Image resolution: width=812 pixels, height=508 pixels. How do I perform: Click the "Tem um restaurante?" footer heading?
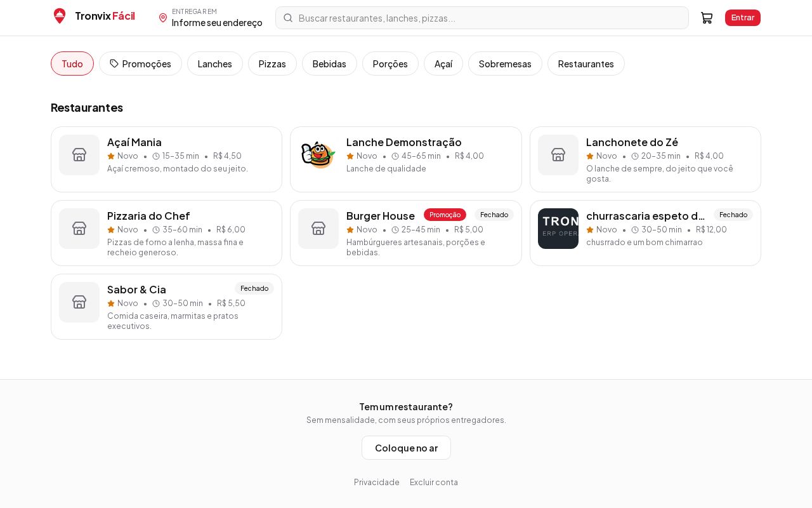[x=406, y=407]
